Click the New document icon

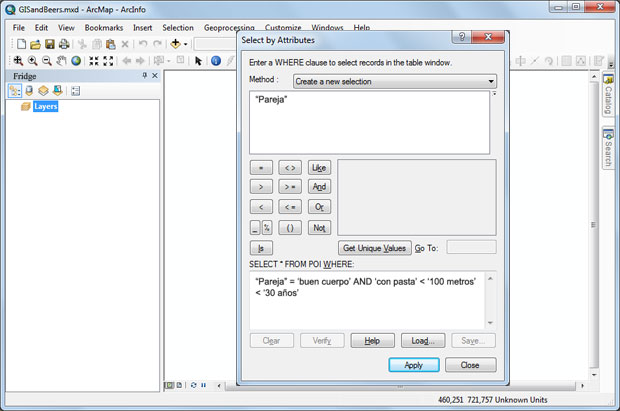[21, 44]
